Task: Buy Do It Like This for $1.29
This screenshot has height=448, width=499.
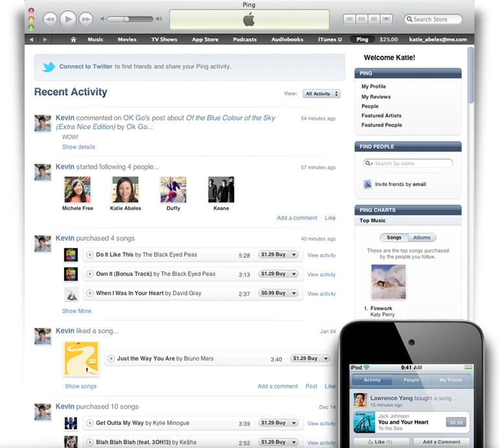Action: (273, 254)
